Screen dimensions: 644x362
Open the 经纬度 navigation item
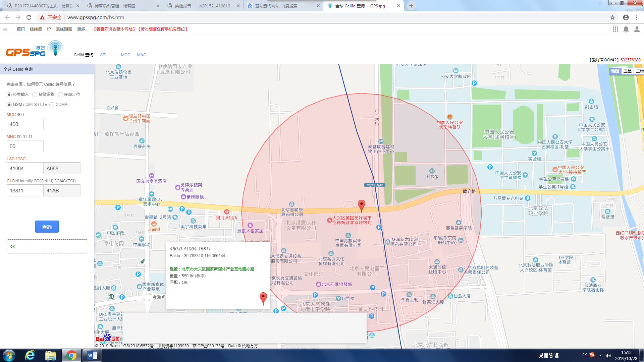click(36, 29)
